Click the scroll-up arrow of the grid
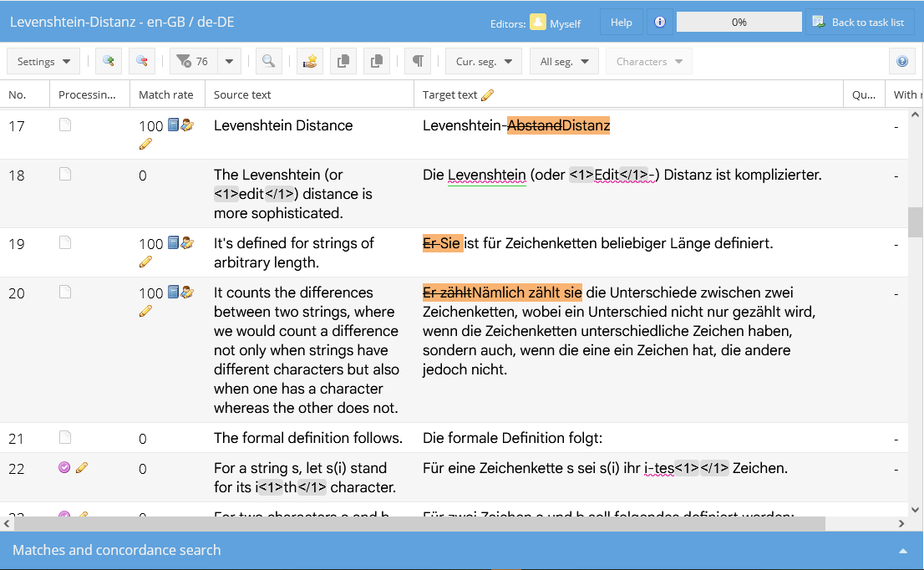 tap(915, 115)
